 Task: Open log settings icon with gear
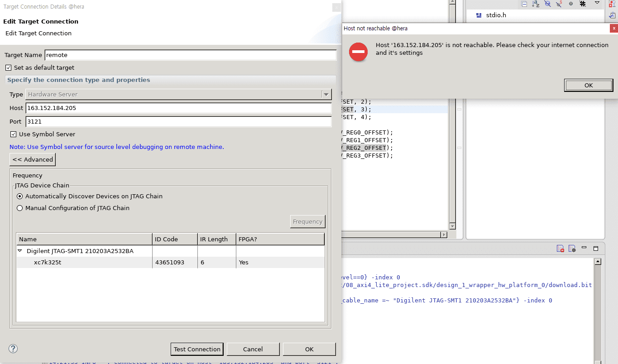572,249
